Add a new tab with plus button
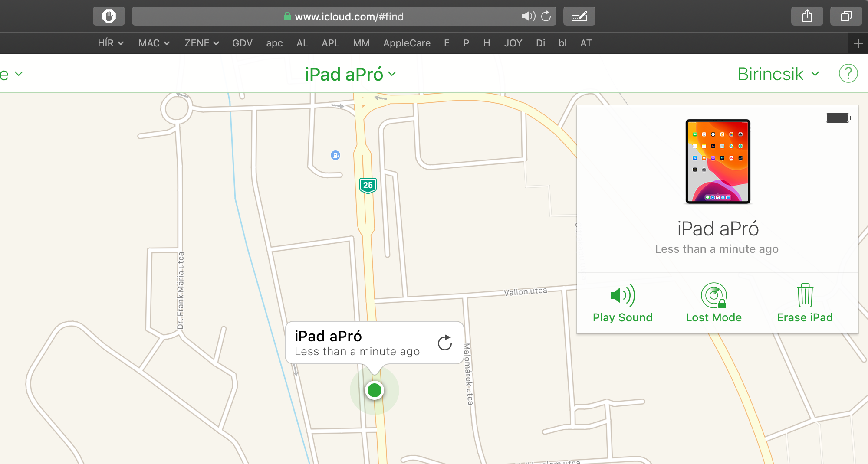Viewport: 868px width, 464px height. [x=858, y=43]
